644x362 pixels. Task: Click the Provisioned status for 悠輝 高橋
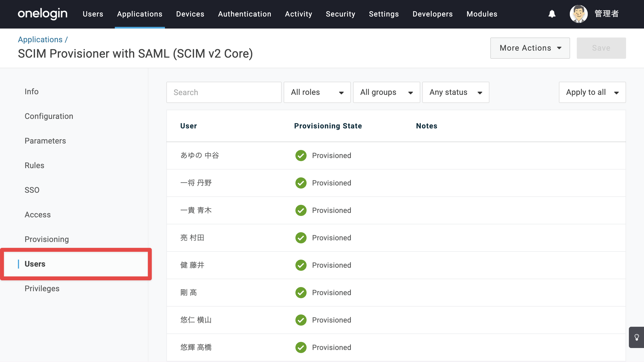tap(332, 347)
